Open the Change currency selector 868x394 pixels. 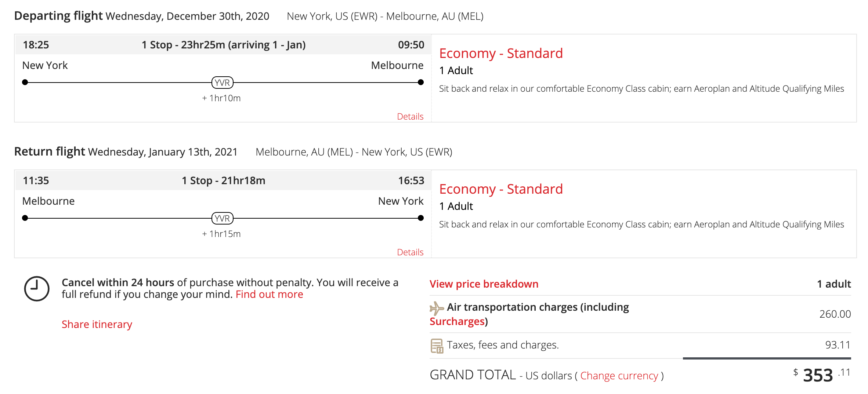tap(619, 376)
